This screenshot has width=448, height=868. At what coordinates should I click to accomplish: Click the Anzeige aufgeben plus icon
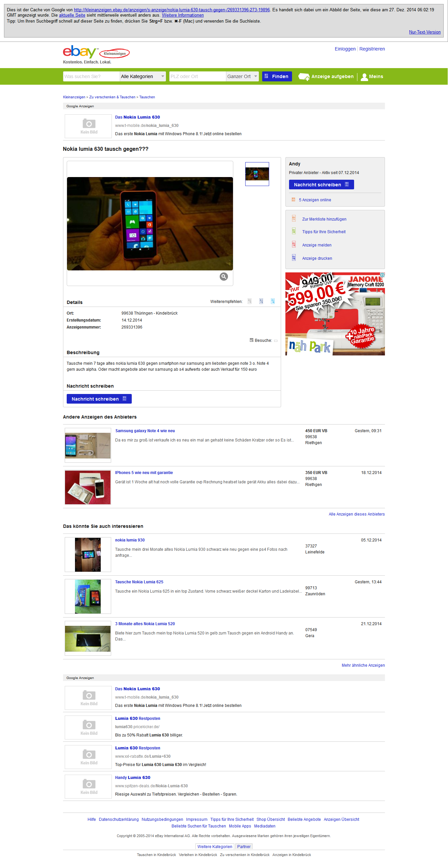304,77
